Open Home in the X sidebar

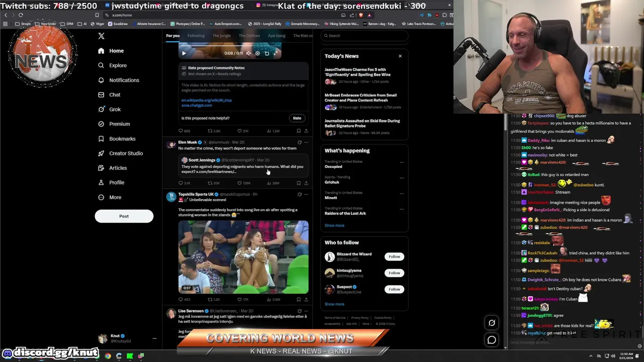pyautogui.click(x=111, y=51)
